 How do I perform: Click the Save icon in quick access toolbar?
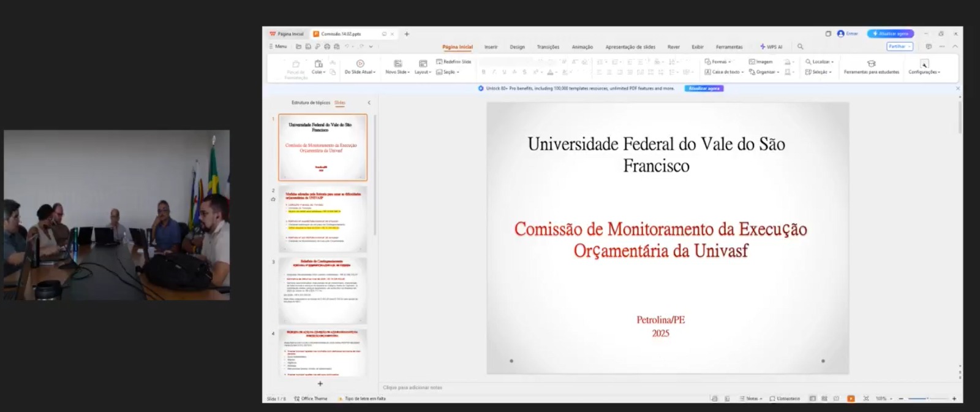[308, 47]
